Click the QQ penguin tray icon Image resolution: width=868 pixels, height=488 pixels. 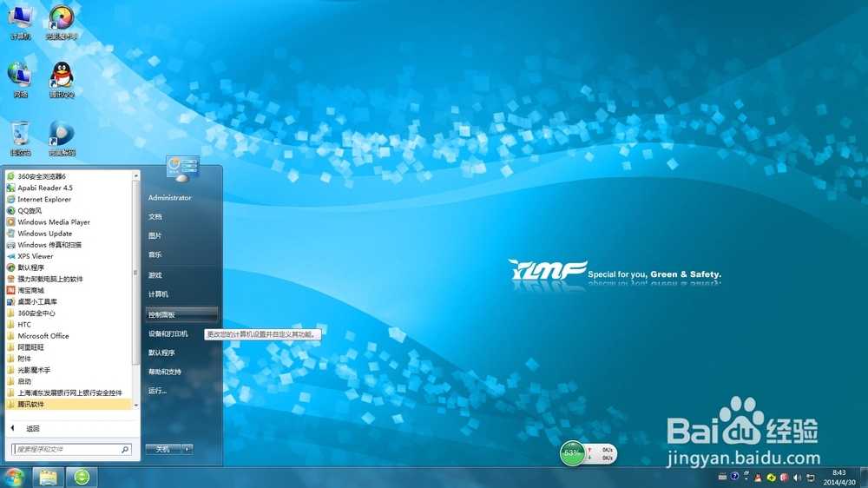(x=758, y=478)
